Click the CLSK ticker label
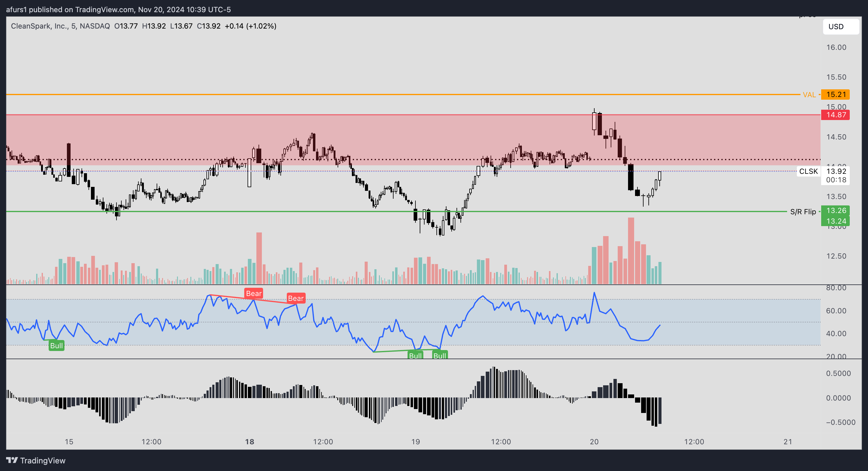 (808, 171)
